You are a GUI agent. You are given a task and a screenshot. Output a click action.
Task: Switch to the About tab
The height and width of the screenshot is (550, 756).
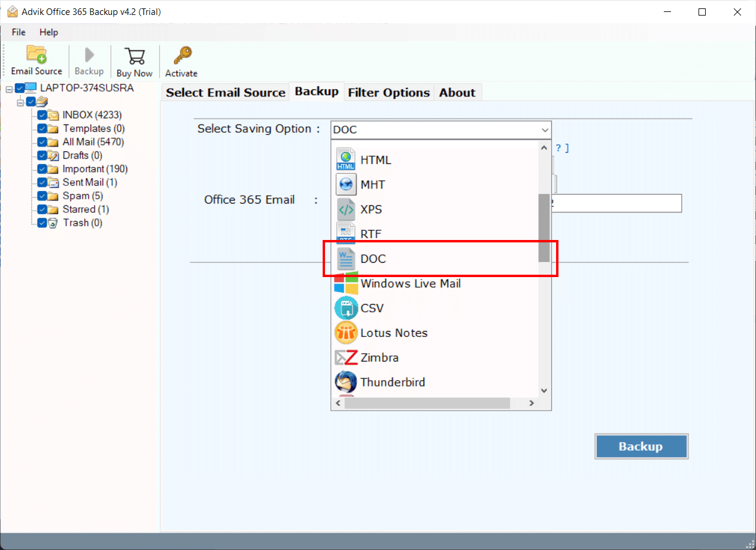coord(457,92)
